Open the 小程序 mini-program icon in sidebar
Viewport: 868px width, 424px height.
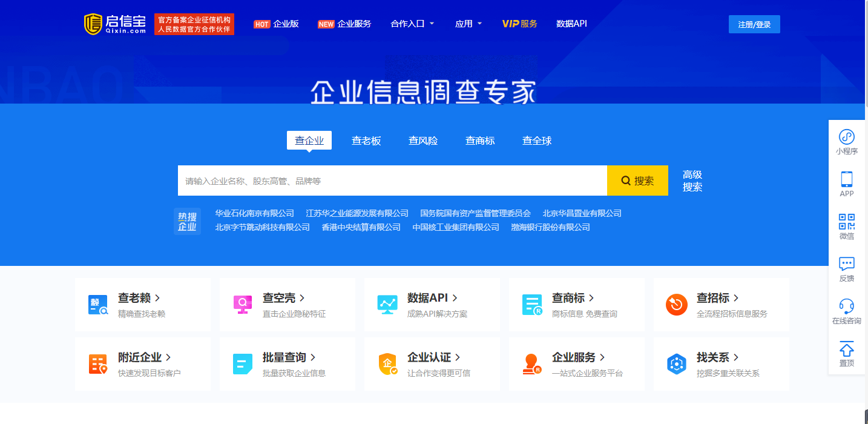tap(846, 141)
